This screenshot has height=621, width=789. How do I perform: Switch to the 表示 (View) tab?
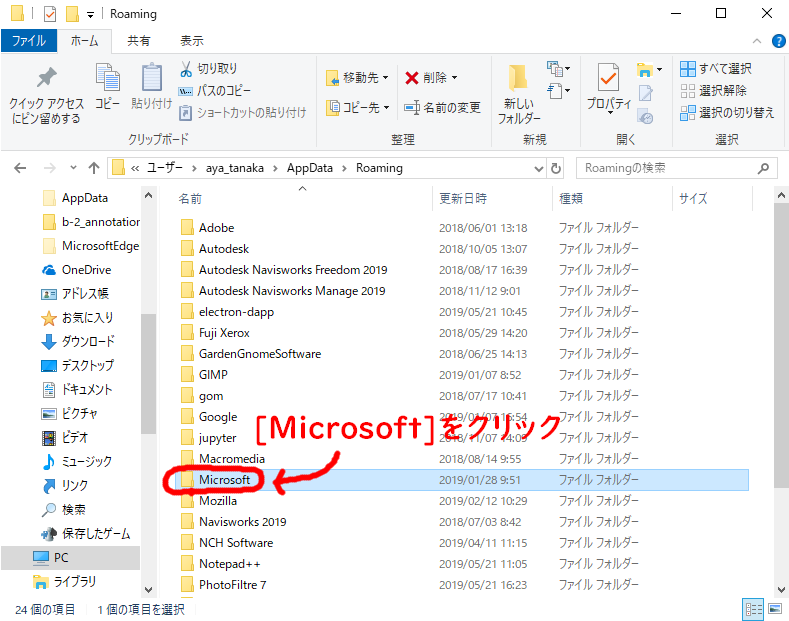coord(192,41)
